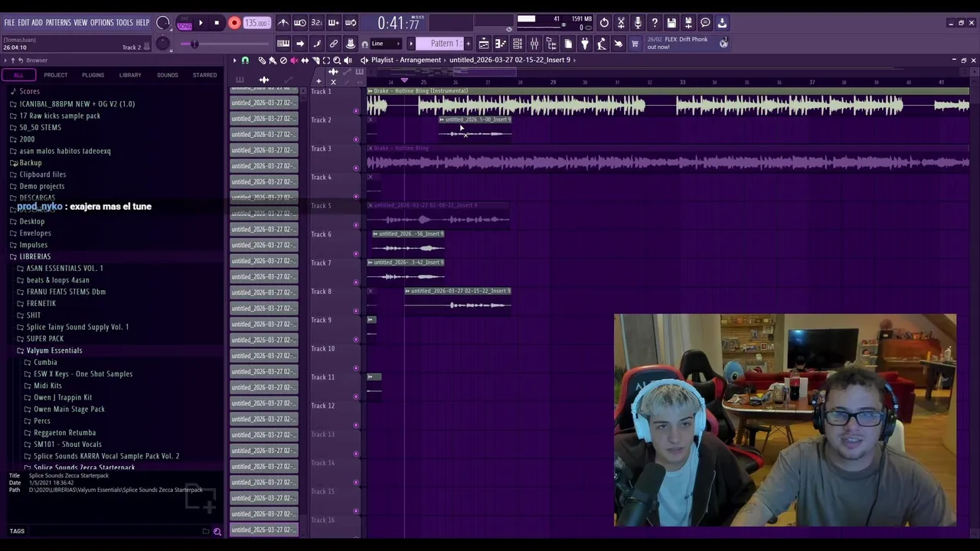
Task: Open the FILE menu
Action: 9,23
